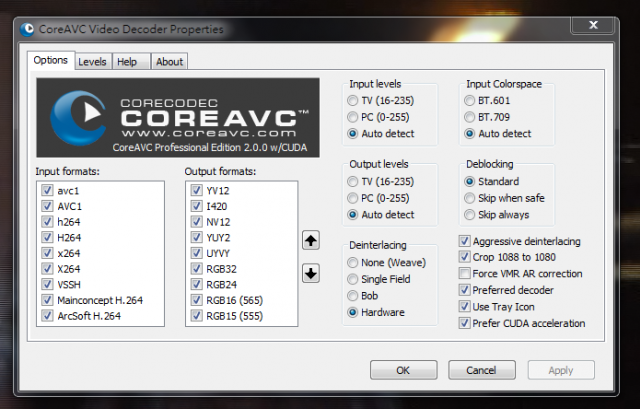Confirm settings with OK button
The width and height of the screenshot is (640, 409).
403,370
